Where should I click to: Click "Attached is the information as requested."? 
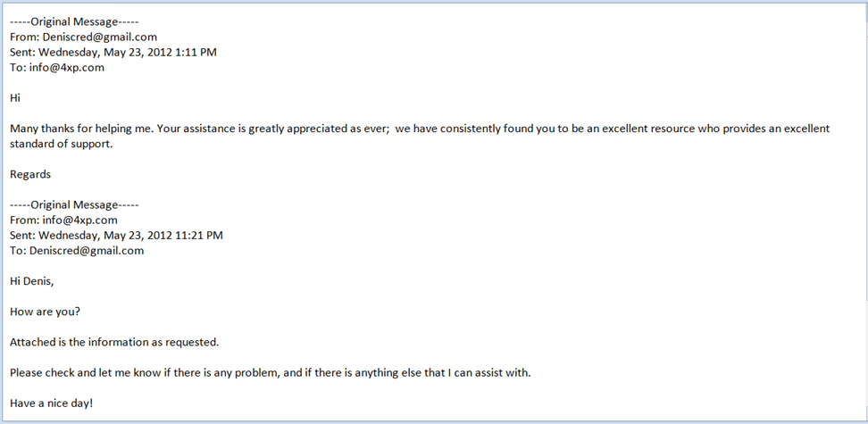point(114,342)
